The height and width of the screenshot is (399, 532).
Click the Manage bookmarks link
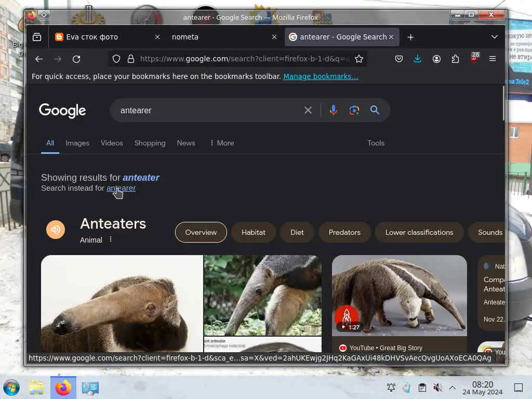tap(321, 77)
